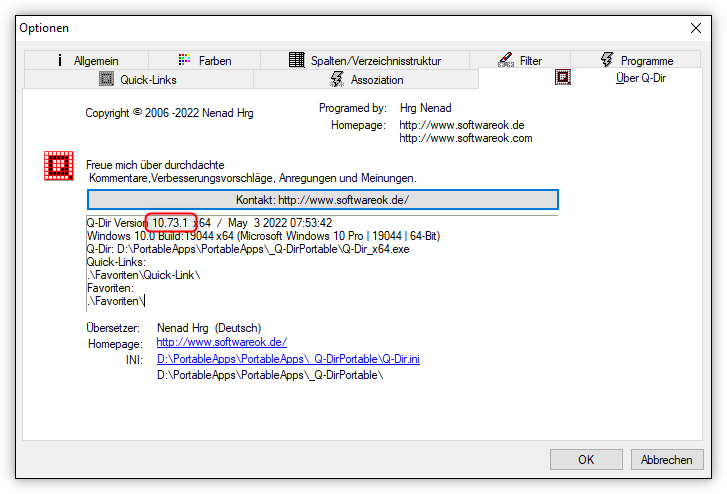Select the Quick-Links tab
The height and width of the screenshot is (494, 727).
139,79
